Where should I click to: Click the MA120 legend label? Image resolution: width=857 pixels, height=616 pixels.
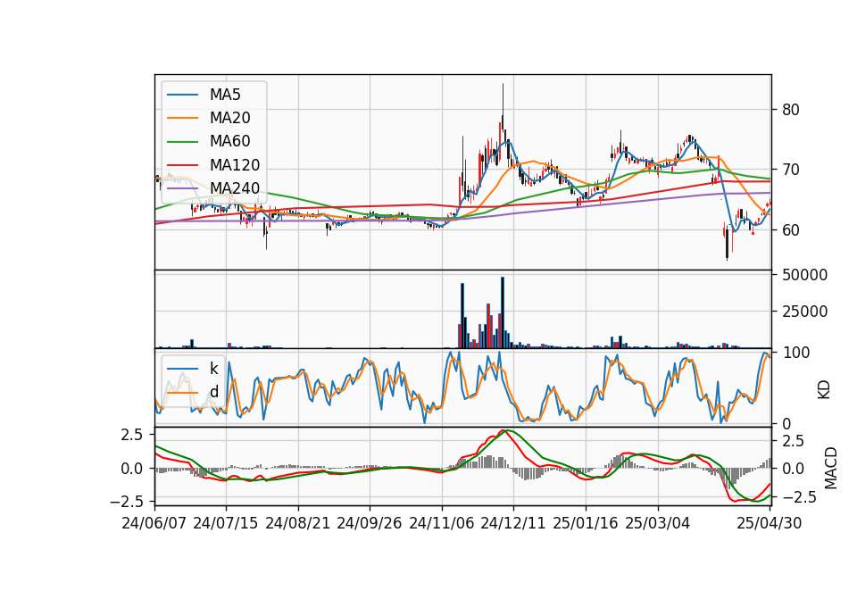point(235,165)
